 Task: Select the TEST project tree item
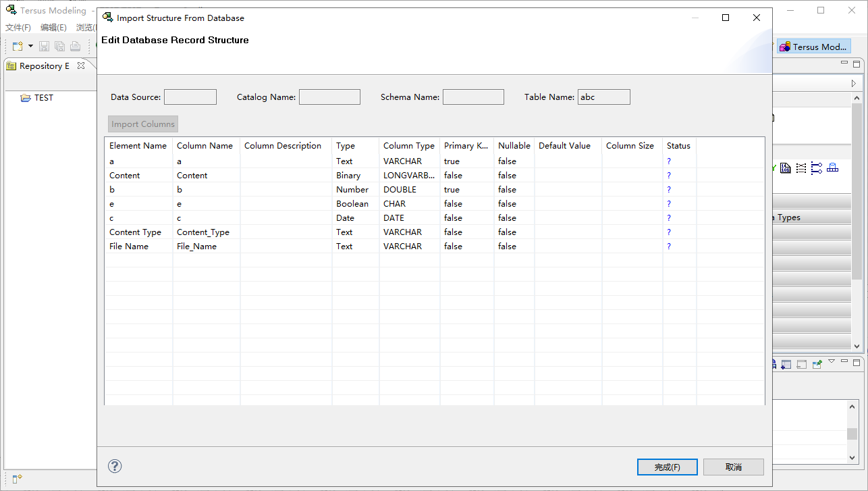tap(44, 98)
